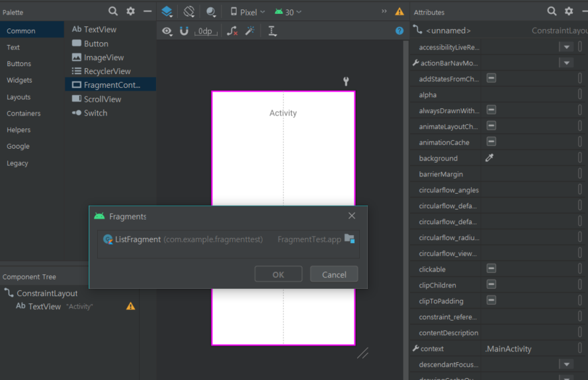Grab the preview resize handle
The height and width of the screenshot is (380, 588).
362,353
